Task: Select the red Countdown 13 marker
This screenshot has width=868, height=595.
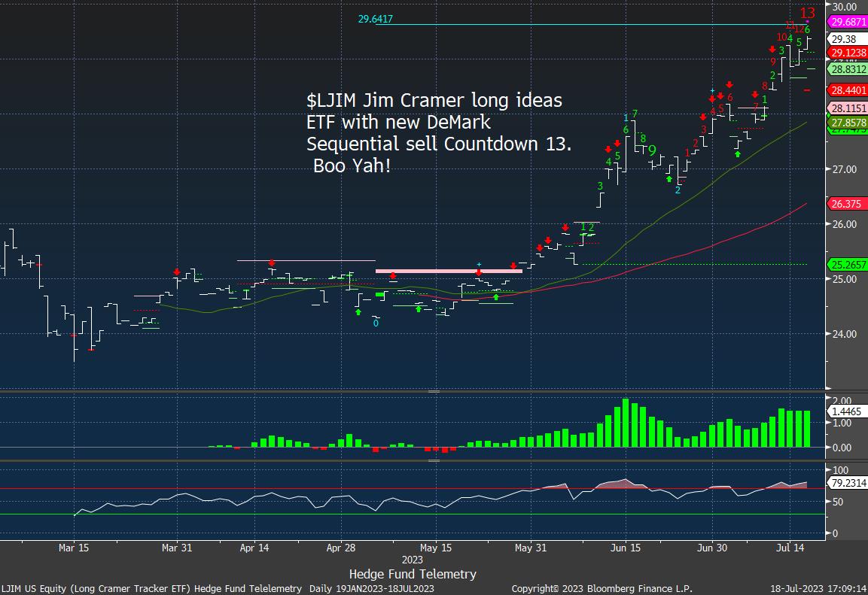Action: coord(807,13)
